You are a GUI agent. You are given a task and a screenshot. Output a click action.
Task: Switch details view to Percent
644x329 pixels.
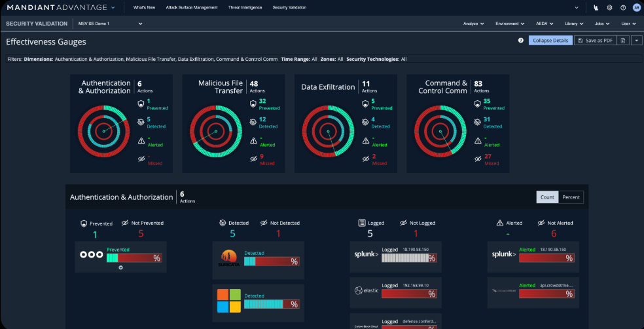(571, 197)
